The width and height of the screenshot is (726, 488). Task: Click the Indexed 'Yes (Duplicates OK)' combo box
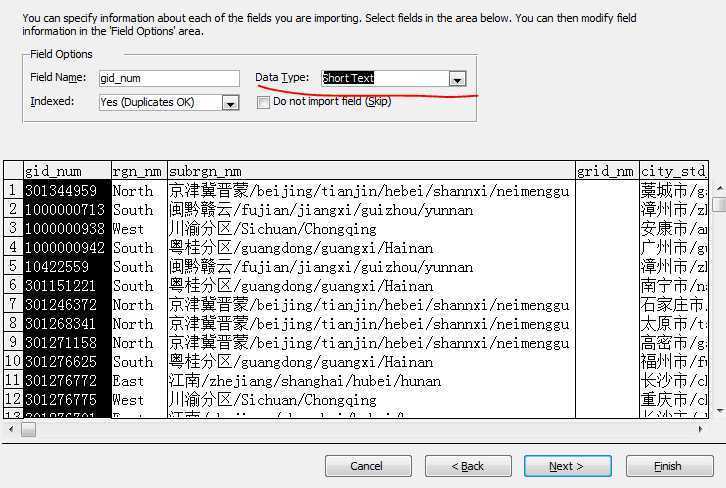click(x=169, y=102)
